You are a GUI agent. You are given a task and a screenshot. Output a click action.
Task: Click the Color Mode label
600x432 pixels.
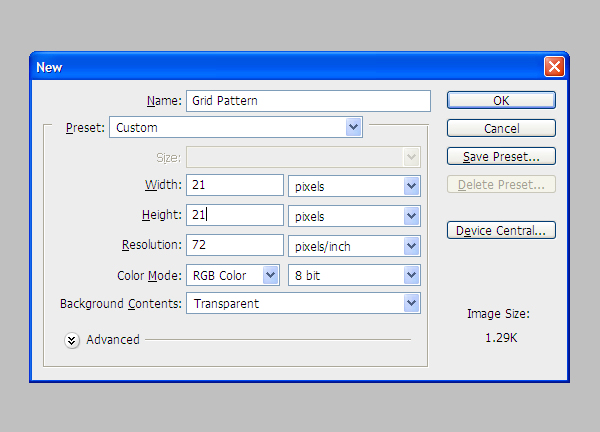point(149,276)
